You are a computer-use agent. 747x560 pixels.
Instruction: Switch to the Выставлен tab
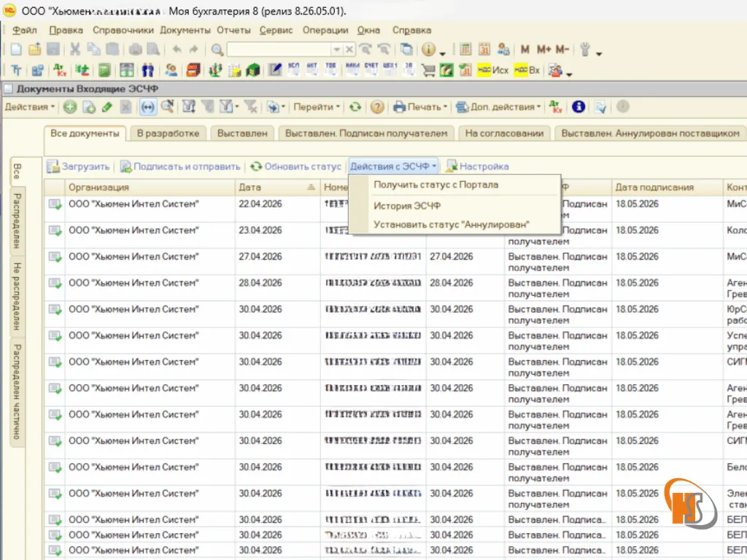242,133
